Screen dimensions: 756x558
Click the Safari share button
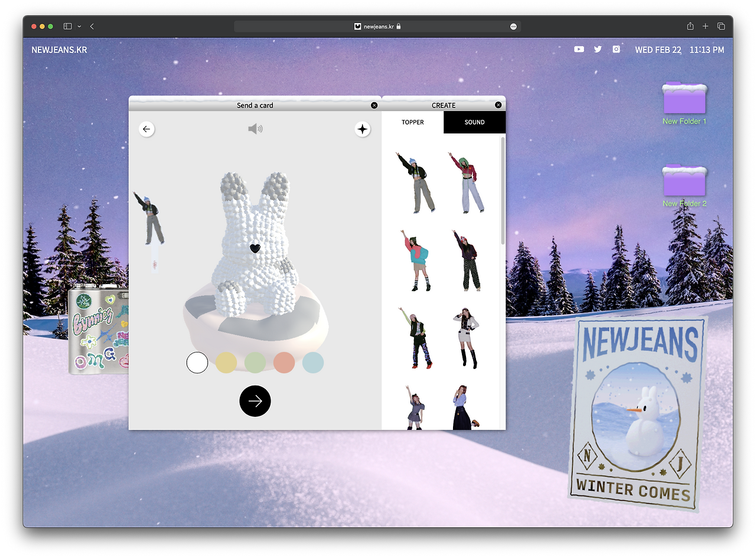[690, 27]
